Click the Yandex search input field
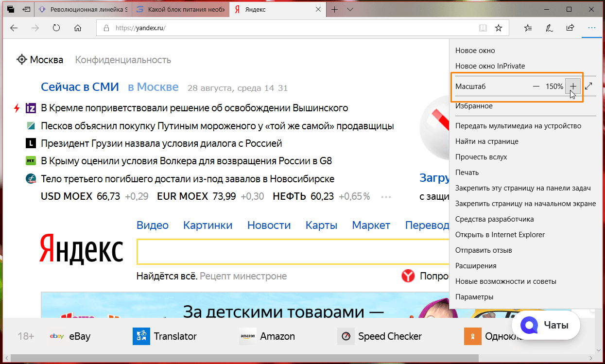 [294, 251]
